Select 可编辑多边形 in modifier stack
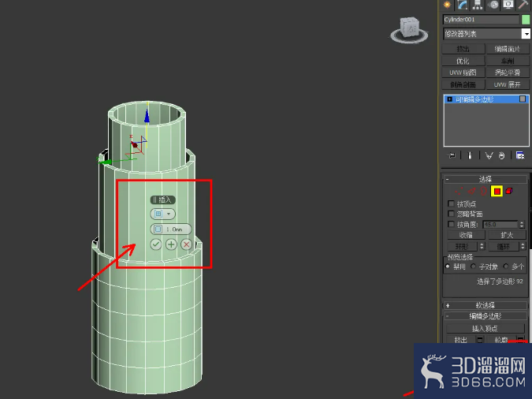The image size is (532, 399). click(486, 99)
